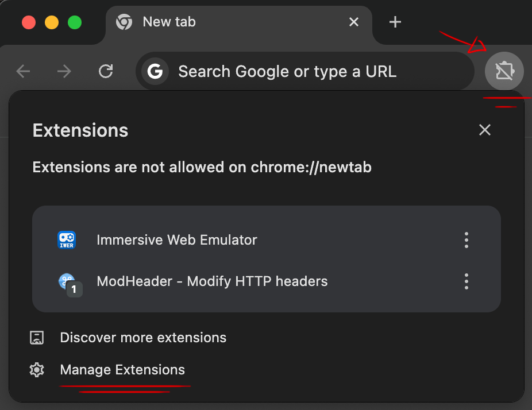
Task: Click the Google G icon in address bar
Action: coord(155,71)
